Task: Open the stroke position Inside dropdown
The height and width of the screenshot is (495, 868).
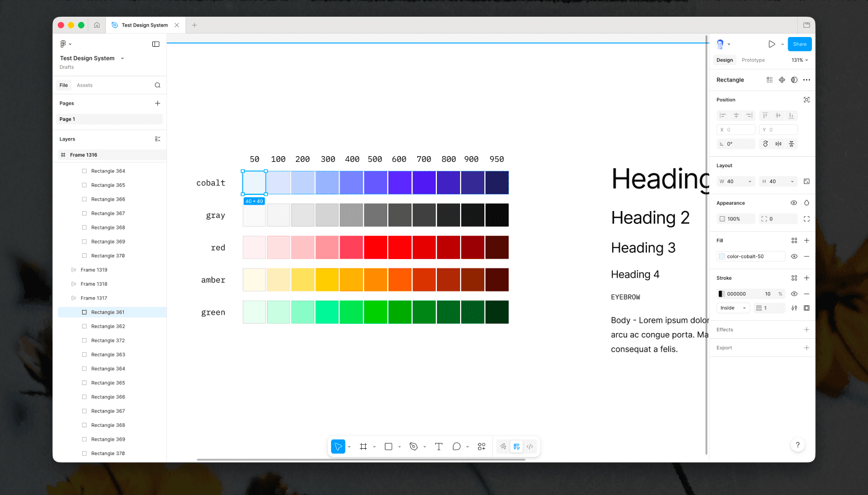Action: [733, 308]
